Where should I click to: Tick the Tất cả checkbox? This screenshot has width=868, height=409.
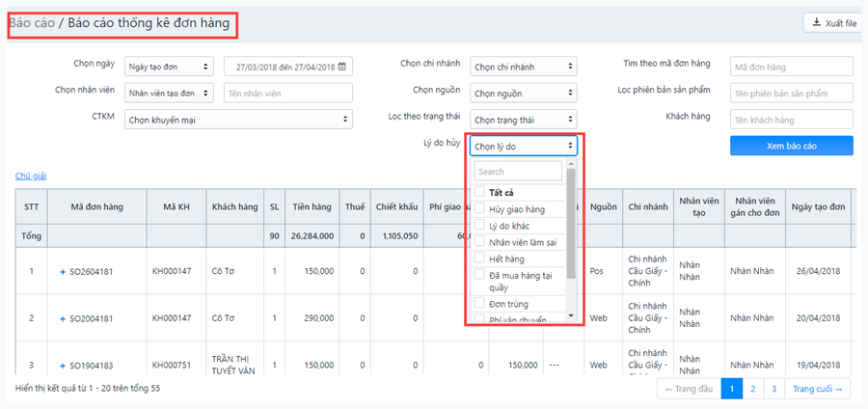pyautogui.click(x=479, y=192)
